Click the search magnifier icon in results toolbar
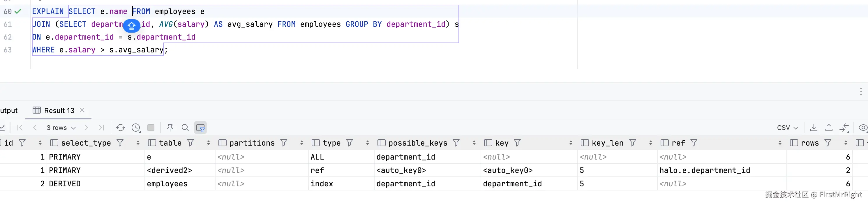This screenshot has width=868, height=205. [x=185, y=128]
